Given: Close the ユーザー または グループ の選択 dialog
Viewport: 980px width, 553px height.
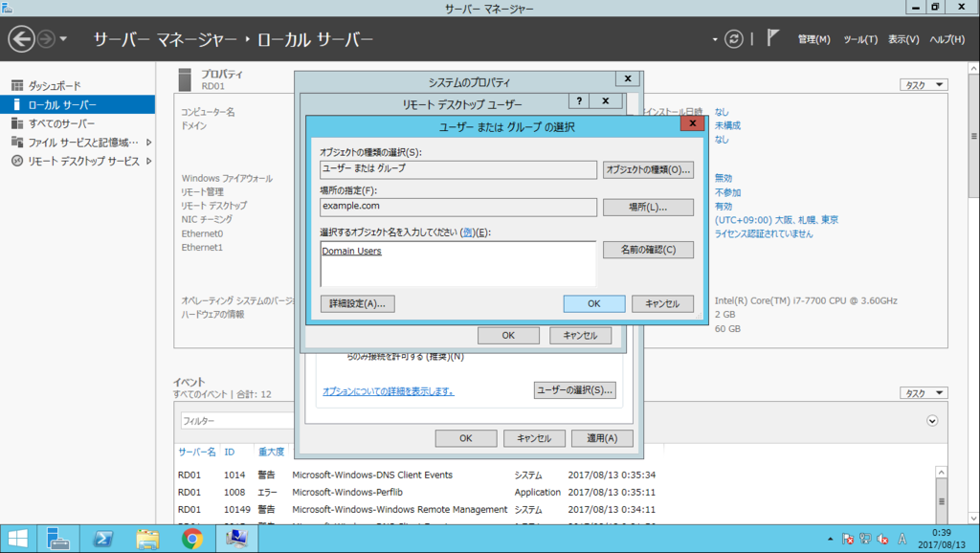Looking at the screenshot, I should (693, 123).
